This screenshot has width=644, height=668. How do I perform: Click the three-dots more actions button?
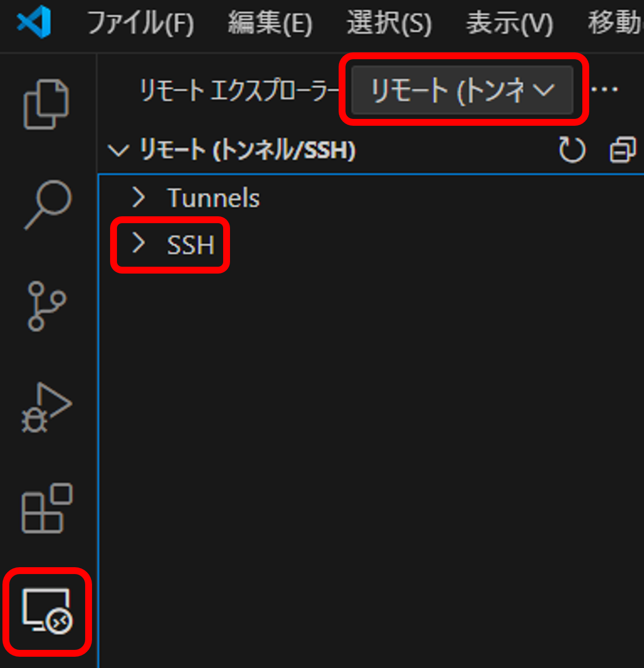604,90
